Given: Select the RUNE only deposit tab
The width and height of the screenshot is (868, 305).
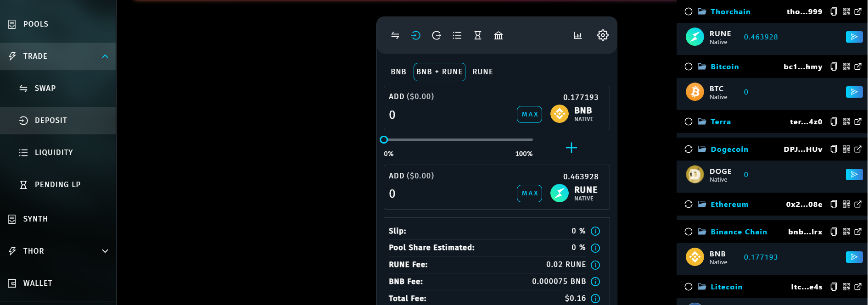Looking at the screenshot, I should (x=483, y=72).
